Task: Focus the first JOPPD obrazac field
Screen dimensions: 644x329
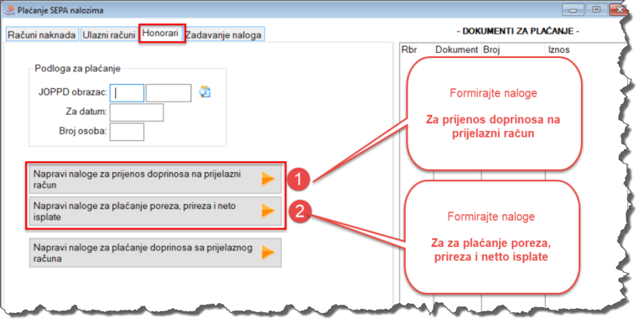Action: tap(127, 93)
